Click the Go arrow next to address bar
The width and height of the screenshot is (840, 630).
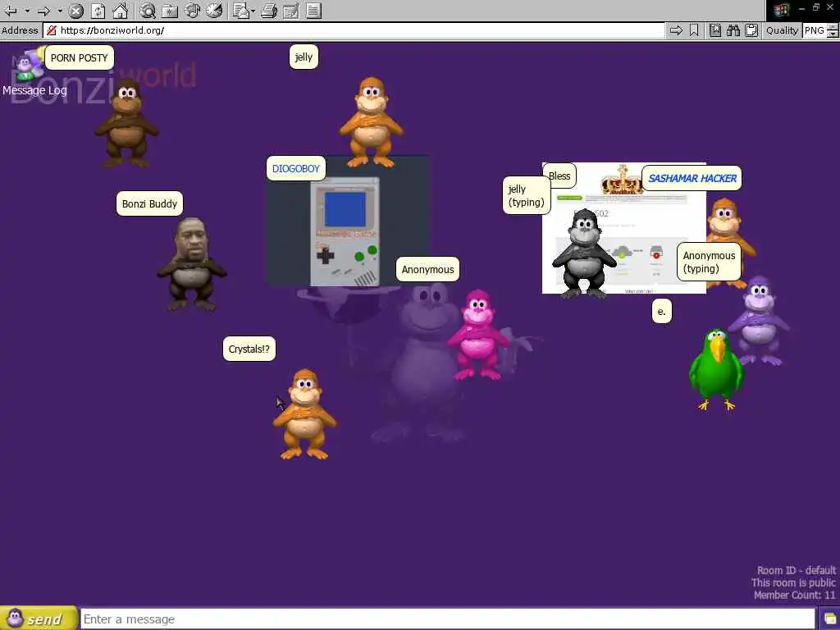pyautogui.click(x=676, y=30)
